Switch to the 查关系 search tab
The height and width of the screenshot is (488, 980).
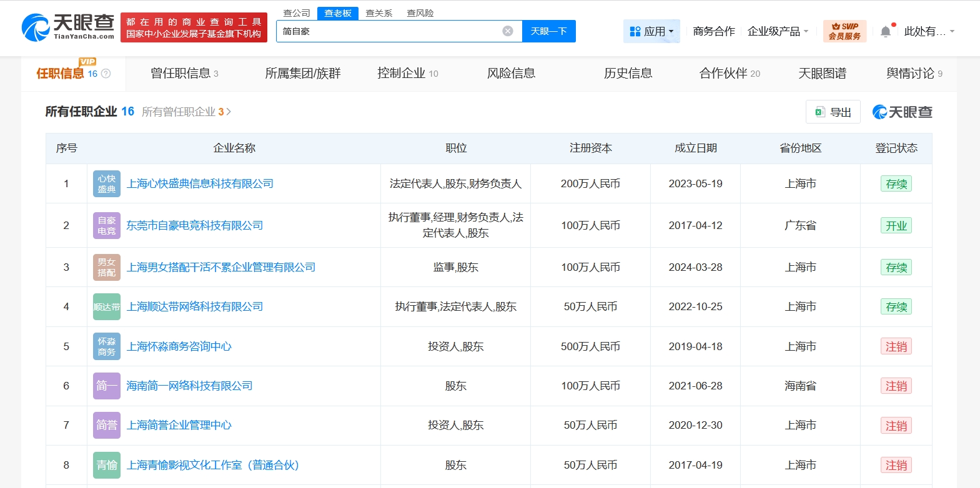[379, 13]
